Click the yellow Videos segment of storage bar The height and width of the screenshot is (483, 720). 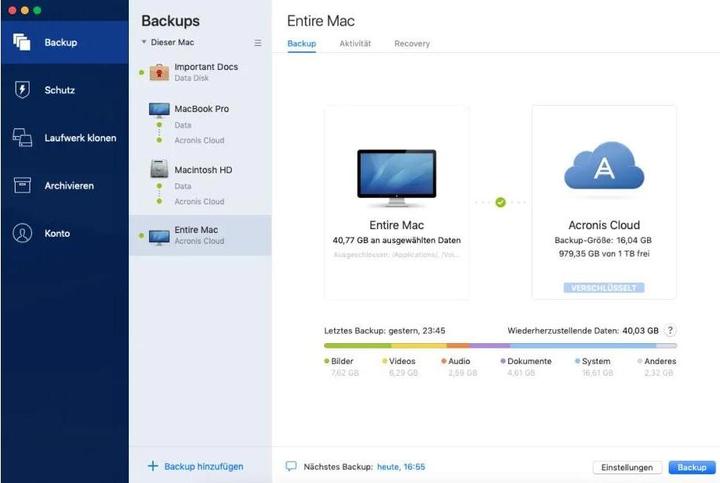[x=418, y=345]
